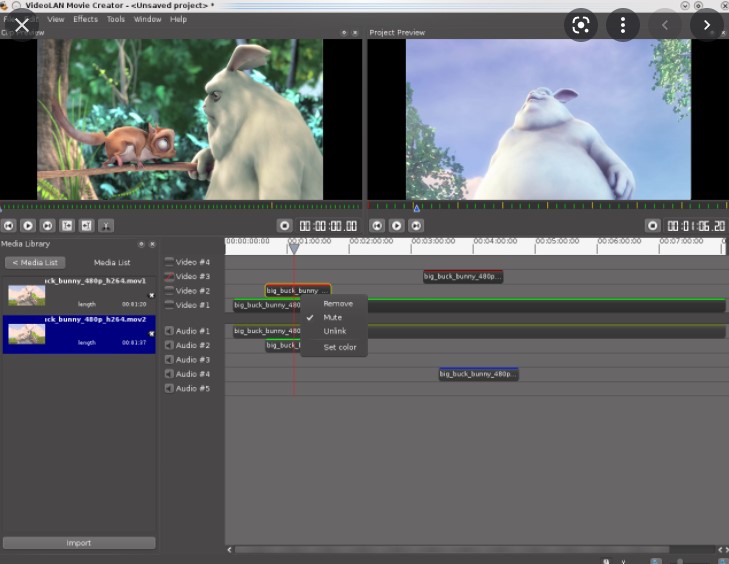Close the image viewer with the X overlay

pos(21,25)
